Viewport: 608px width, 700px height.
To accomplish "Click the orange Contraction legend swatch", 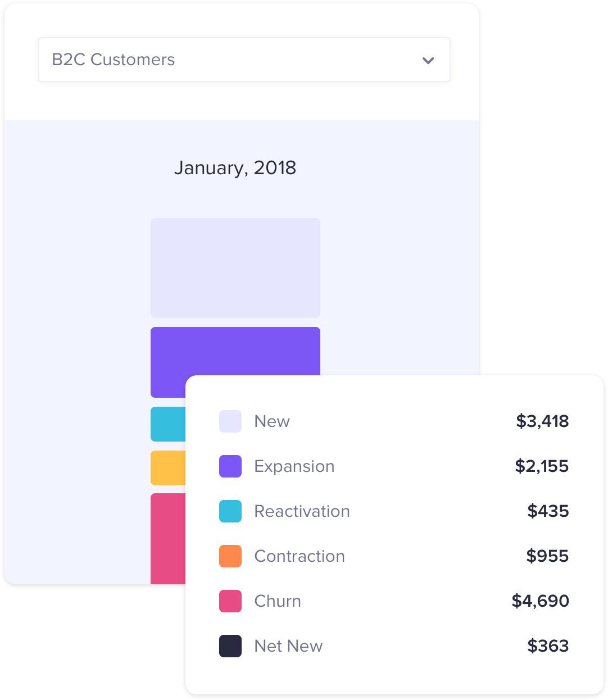I will [230, 556].
